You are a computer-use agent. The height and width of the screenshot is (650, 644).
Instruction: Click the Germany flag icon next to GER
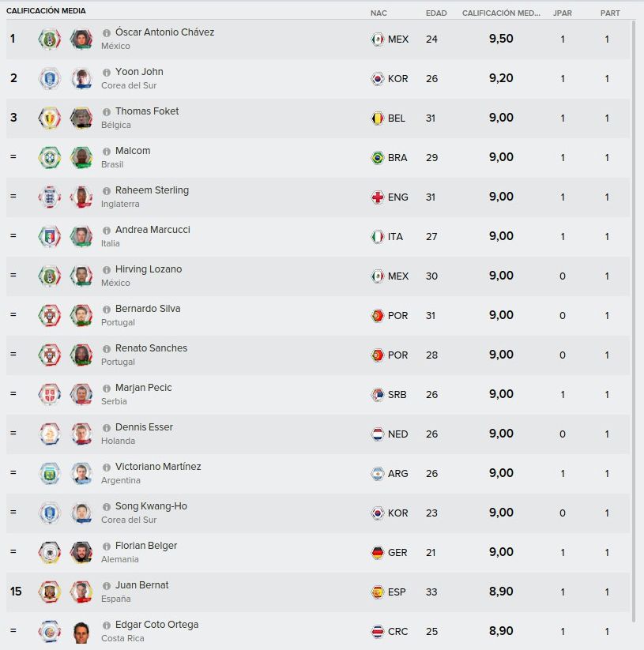pyautogui.click(x=378, y=553)
